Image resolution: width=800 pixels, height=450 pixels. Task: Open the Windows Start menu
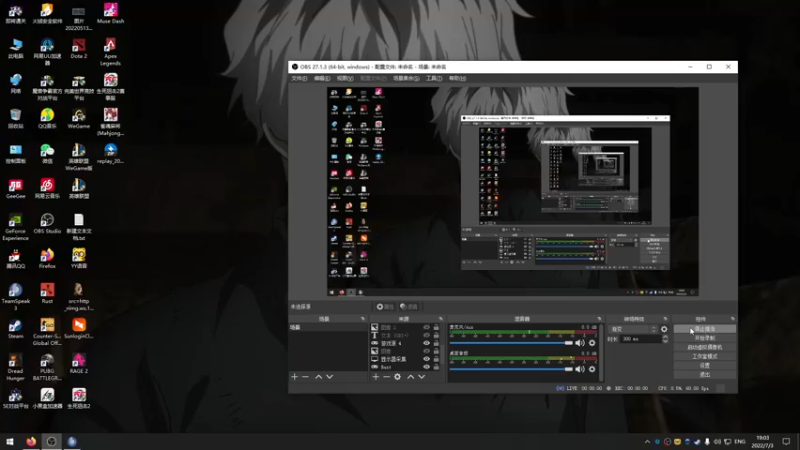(x=10, y=441)
